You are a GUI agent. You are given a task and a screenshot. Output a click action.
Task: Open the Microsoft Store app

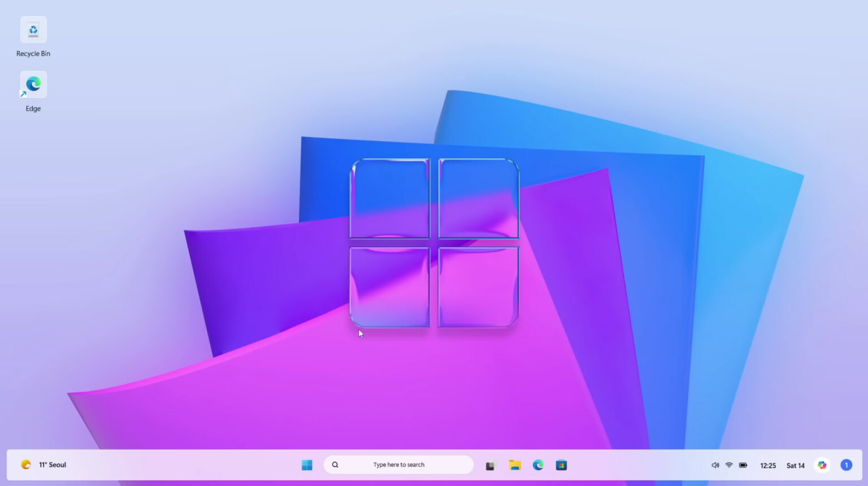(x=561, y=465)
